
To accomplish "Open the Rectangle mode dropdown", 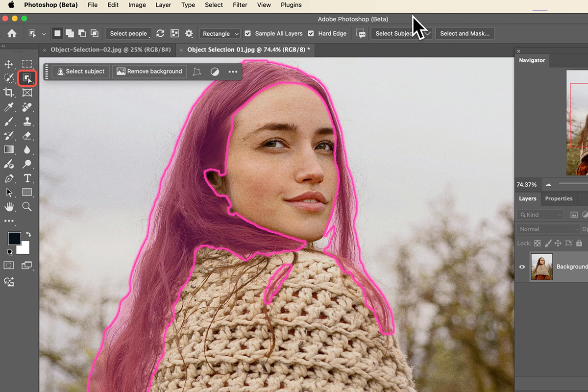I will [219, 33].
